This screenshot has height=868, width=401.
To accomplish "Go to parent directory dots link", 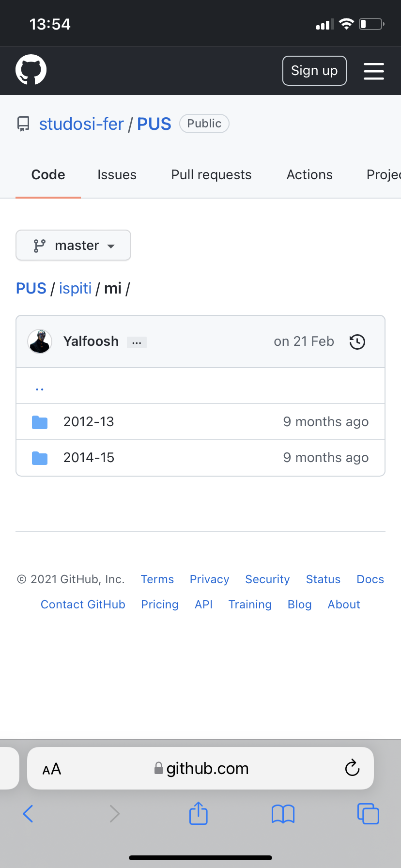I will [x=40, y=387].
